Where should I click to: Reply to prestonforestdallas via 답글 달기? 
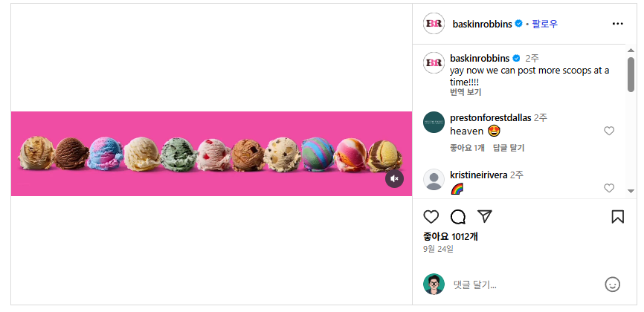pyautogui.click(x=509, y=148)
